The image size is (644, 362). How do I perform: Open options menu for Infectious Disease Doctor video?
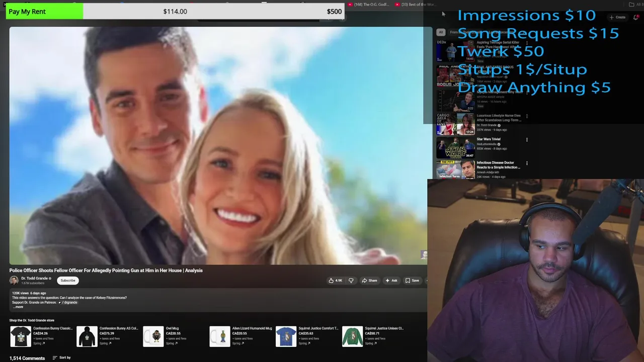click(x=527, y=163)
